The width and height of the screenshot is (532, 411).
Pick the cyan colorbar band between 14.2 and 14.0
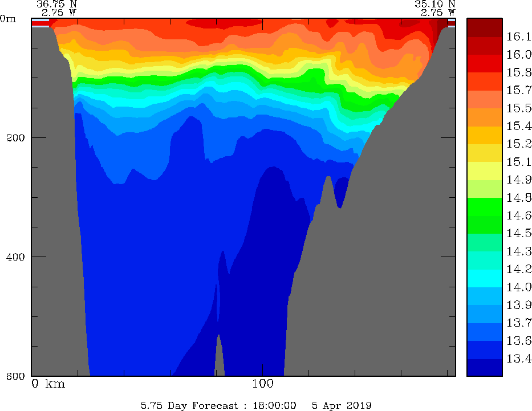(484, 278)
